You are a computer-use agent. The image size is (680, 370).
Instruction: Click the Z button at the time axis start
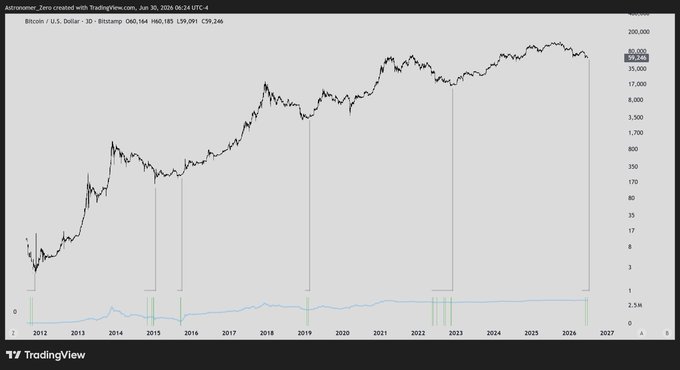tap(13, 333)
